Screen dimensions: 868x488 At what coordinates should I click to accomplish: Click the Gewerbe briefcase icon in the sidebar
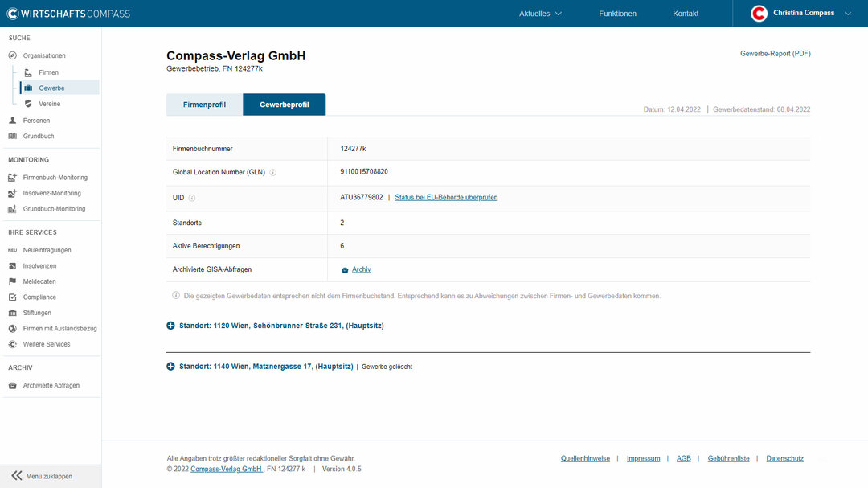click(x=28, y=88)
